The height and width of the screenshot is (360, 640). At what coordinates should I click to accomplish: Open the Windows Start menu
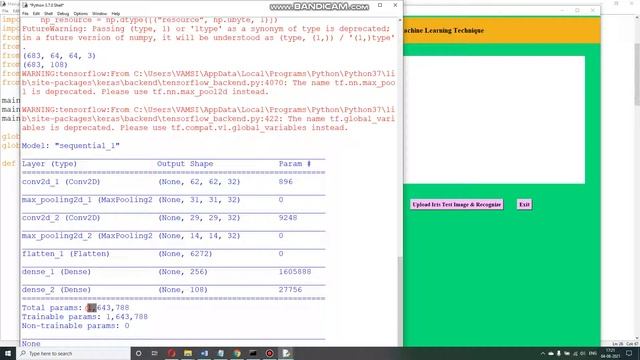pyautogui.click(x=8, y=353)
